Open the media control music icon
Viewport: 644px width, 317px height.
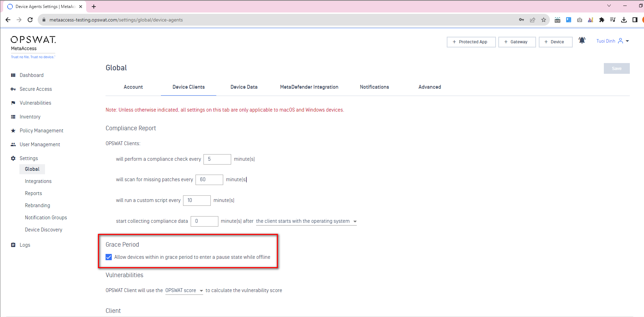[x=613, y=20]
